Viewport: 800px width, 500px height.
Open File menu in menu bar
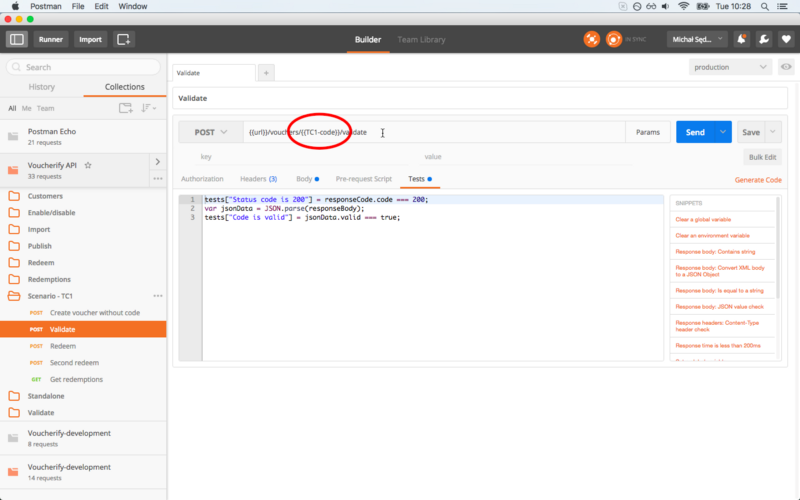pyautogui.click(x=78, y=6)
